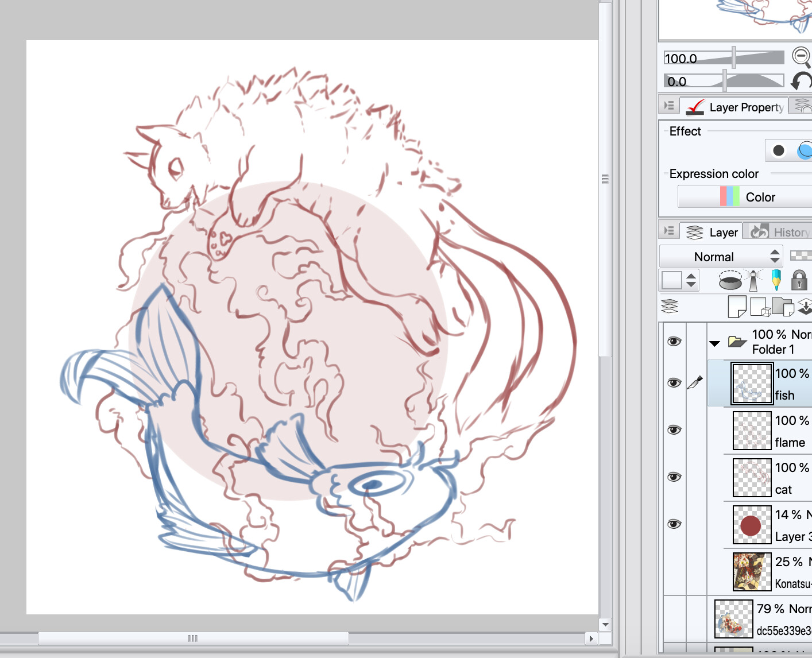Select the 'cat' layer name
The width and height of the screenshot is (812, 658).
pyautogui.click(x=783, y=490)
